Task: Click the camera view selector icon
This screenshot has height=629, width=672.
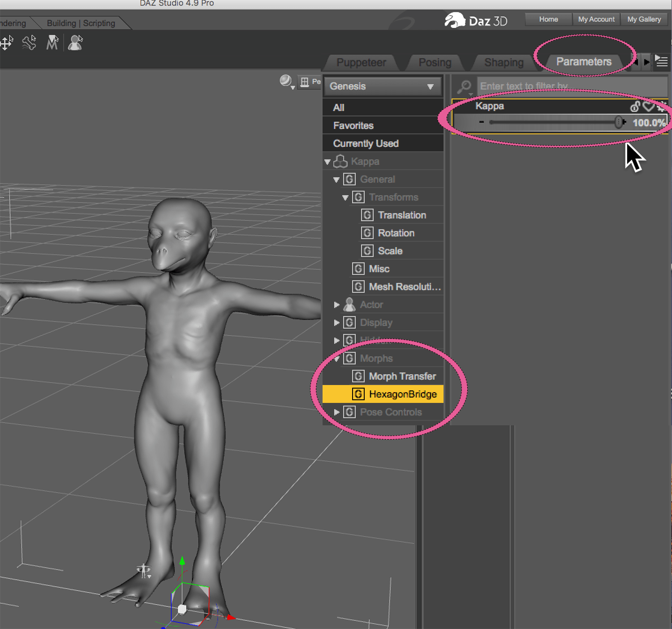Action: click(305, 82)
